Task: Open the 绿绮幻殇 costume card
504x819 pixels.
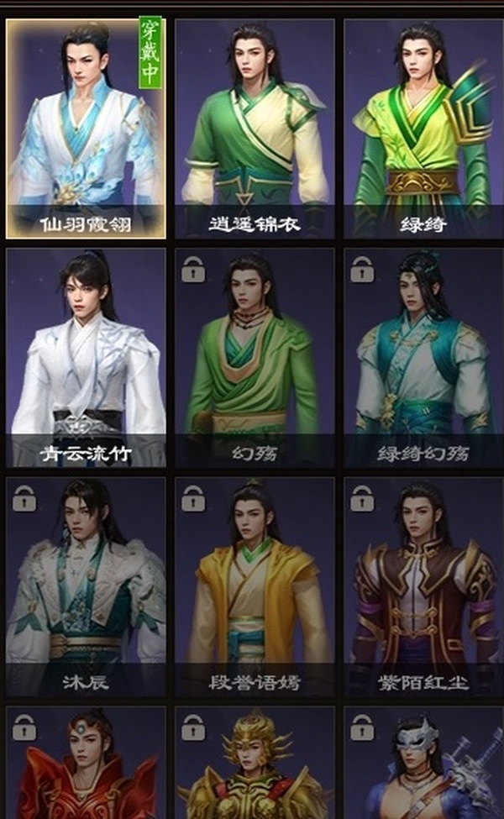Action: pyautogui.click(x=423, y=358)
